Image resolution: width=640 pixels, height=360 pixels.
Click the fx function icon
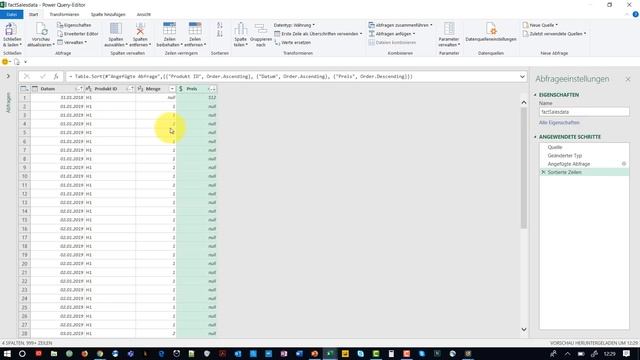[x=56, y=76]
